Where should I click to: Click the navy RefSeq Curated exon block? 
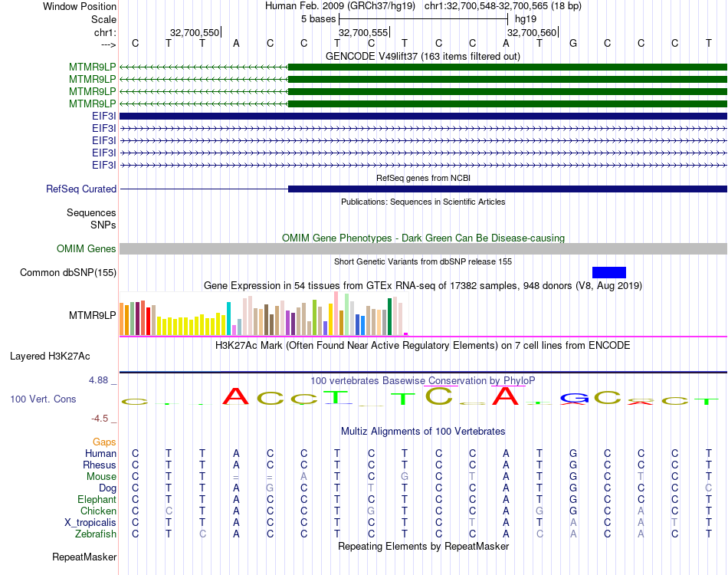tap(507, 189)
